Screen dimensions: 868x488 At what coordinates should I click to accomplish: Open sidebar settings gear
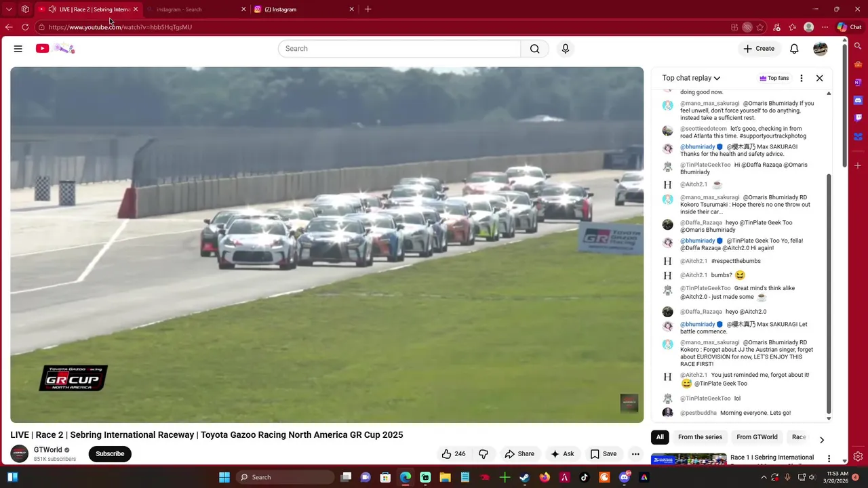[x=858, y=456]
